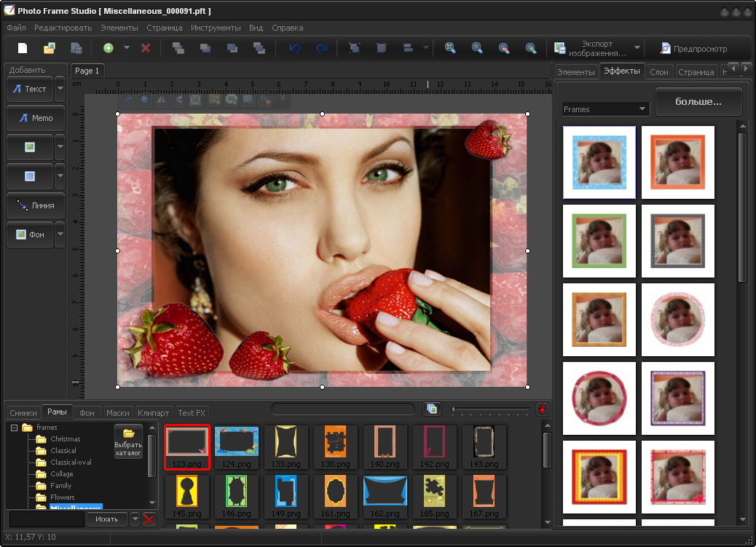The width and height of the screenshot is (756, 547).
Task: Add an image element from left panel
Action: (30, 147)
